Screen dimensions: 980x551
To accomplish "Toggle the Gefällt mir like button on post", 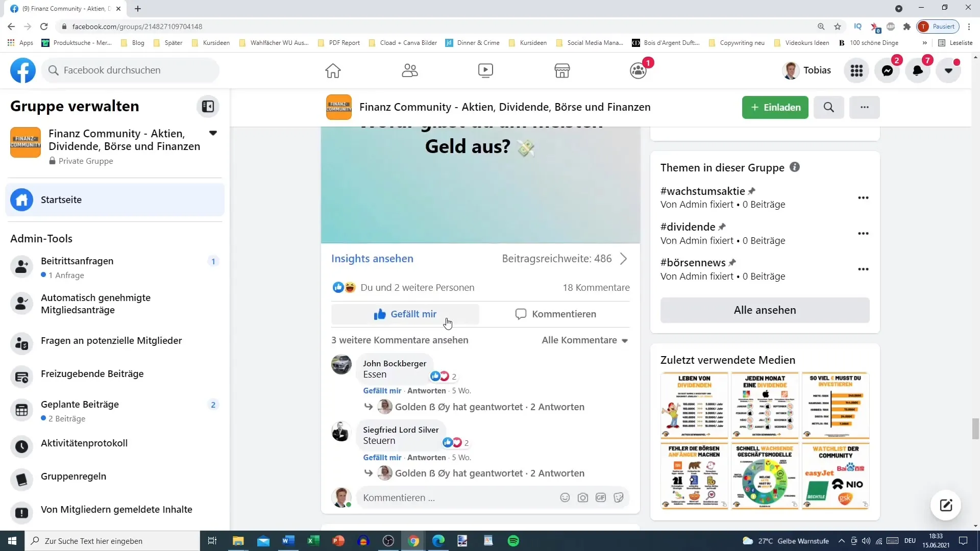I will pyautogui.click(x=405, y=314).
